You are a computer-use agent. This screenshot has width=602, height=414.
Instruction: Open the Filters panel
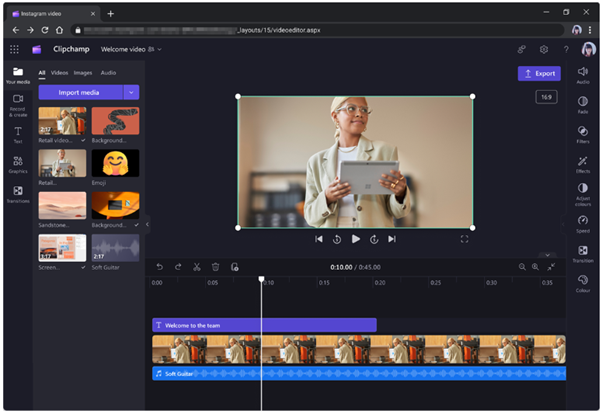tap(582, 134)
